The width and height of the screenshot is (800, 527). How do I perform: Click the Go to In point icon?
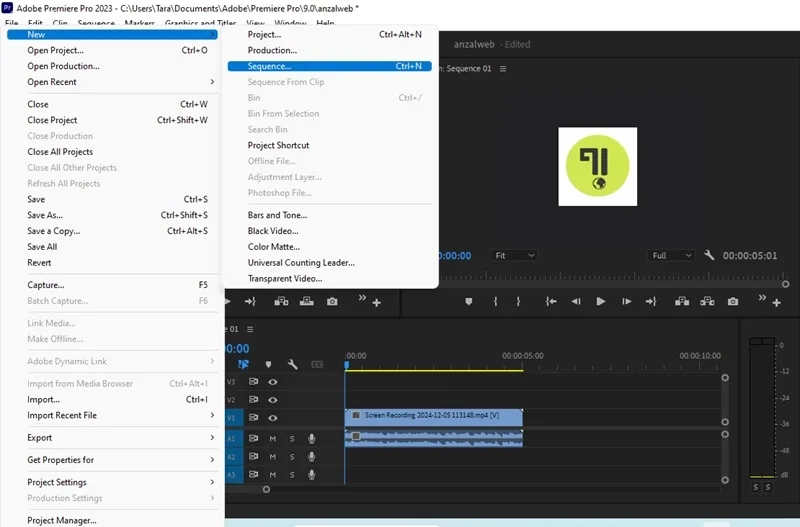[551, 302]
